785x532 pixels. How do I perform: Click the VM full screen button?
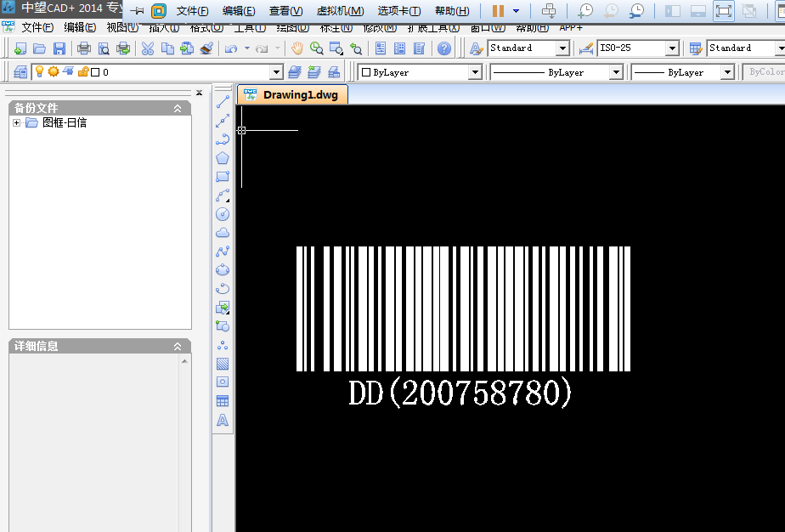(x=724, y=10)
